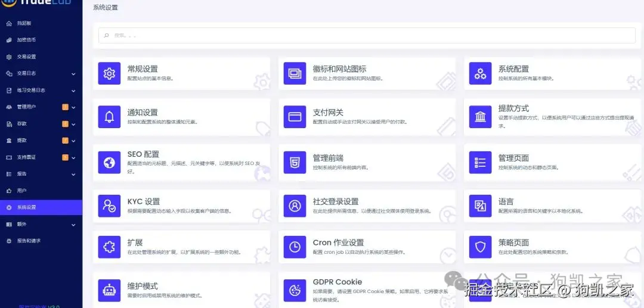
Task: Click the 通知设置 bell icon
Action: 109,117
